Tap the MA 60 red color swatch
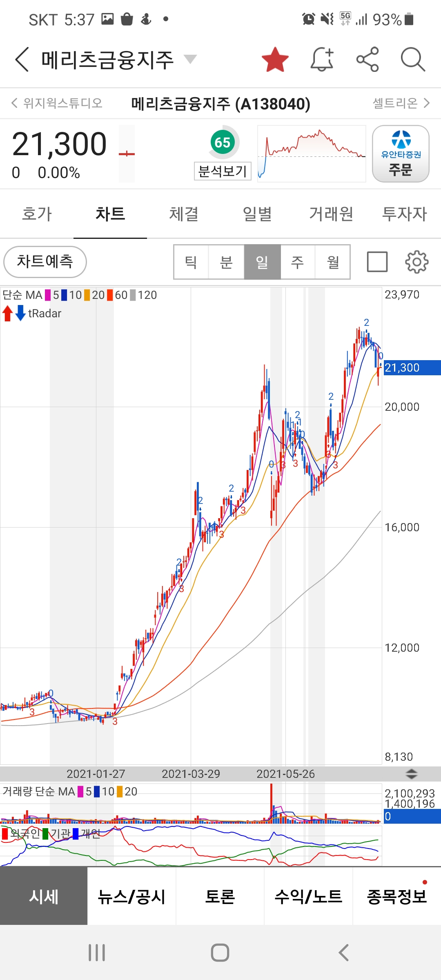Viewport: 441px width, 980px height. pos(110,295)
